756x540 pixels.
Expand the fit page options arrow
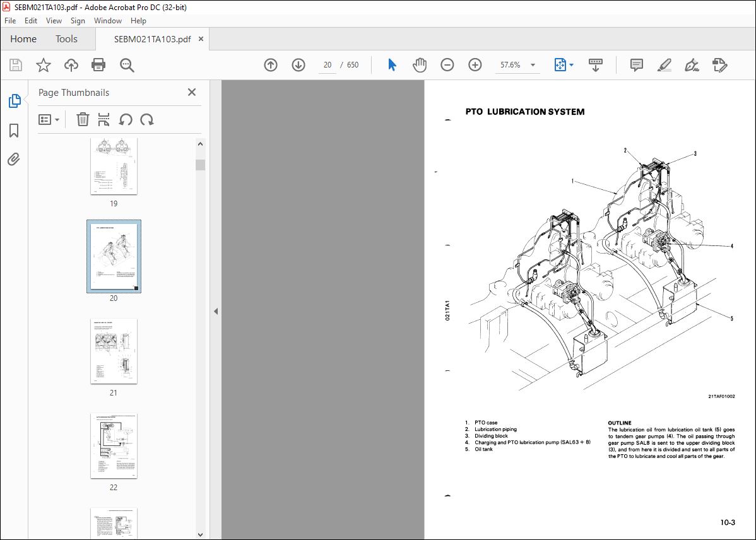(x=571, y=65)
